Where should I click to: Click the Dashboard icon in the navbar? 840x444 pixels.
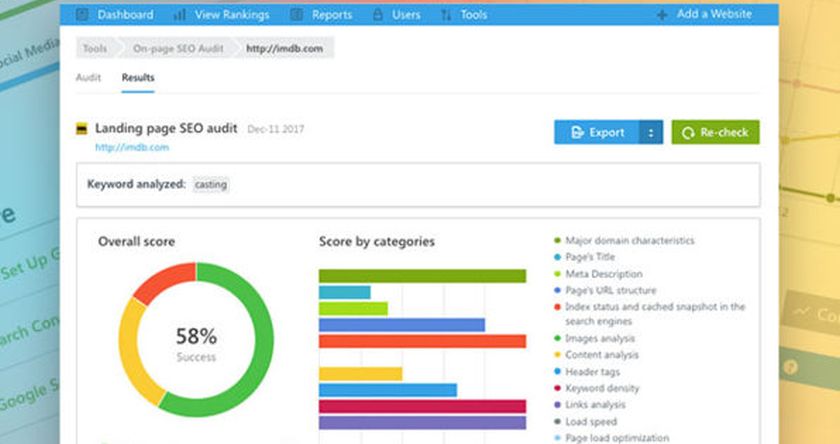click(82, 14)
